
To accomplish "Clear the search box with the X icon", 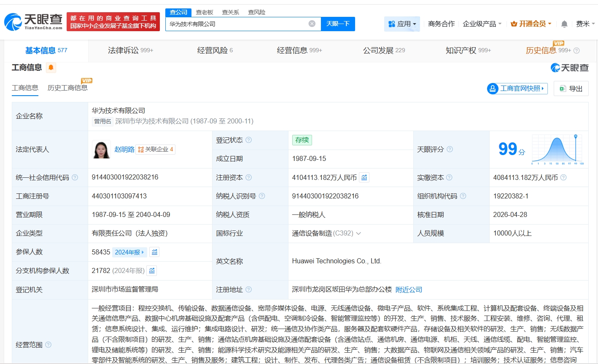I will (x=312, y=24).
